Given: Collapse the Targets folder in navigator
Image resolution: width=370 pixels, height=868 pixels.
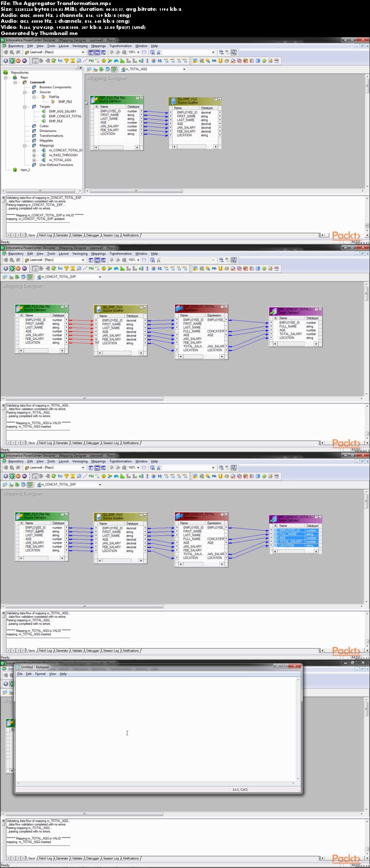Looking at the screenshot, I should pos(25,107).
